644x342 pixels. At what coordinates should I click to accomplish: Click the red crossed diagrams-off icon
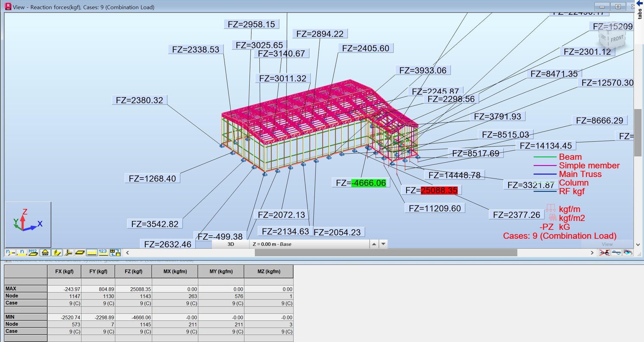(x=604, y=252)
